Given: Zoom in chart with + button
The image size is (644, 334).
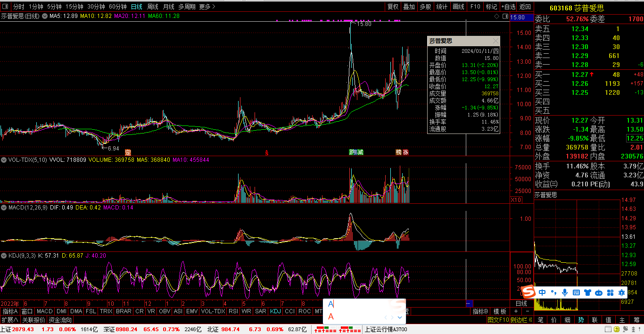Looking at the screenshot, I should 516,311.
